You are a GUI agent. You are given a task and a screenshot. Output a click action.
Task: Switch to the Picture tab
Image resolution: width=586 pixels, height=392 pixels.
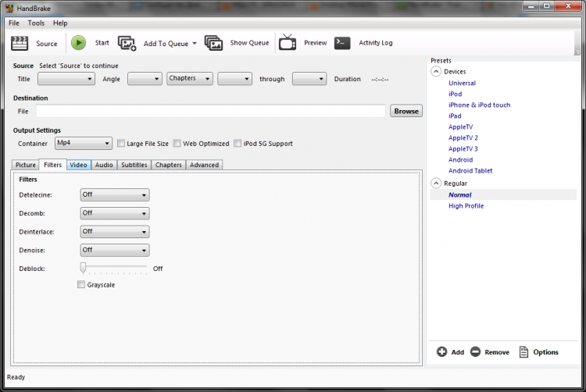click(x=26, y=165)
